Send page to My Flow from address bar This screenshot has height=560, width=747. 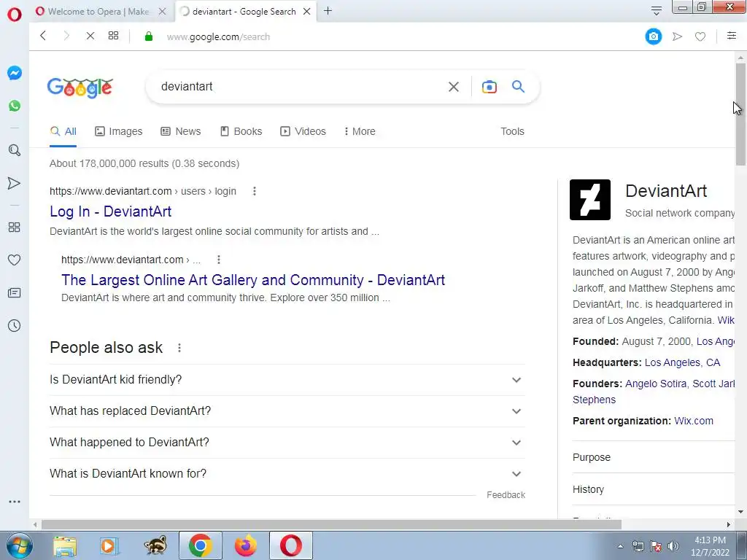[x=677, y=36]
